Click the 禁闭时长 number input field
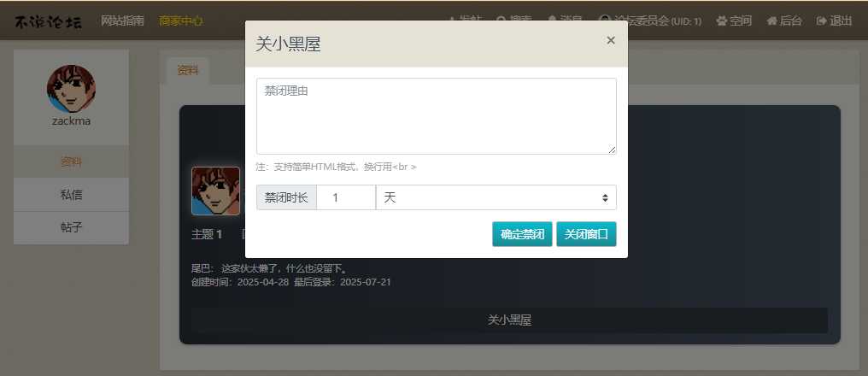868x376 pixels. coord(346,197)
